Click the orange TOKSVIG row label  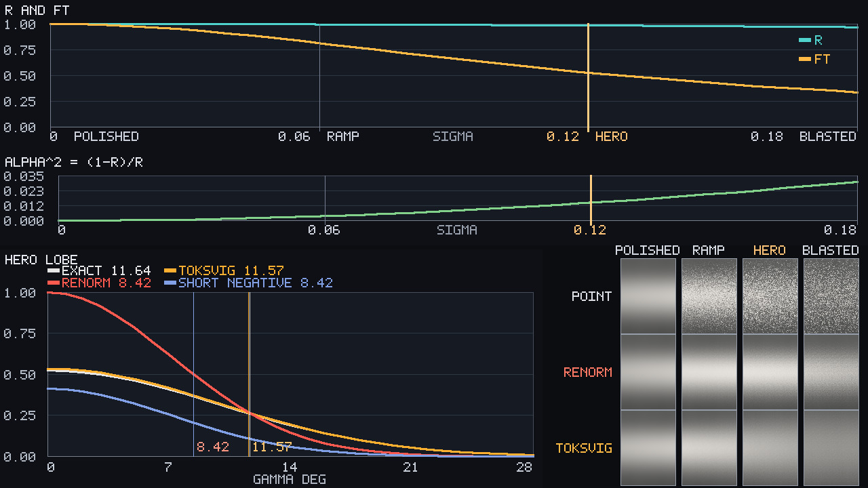click(584, 448)
